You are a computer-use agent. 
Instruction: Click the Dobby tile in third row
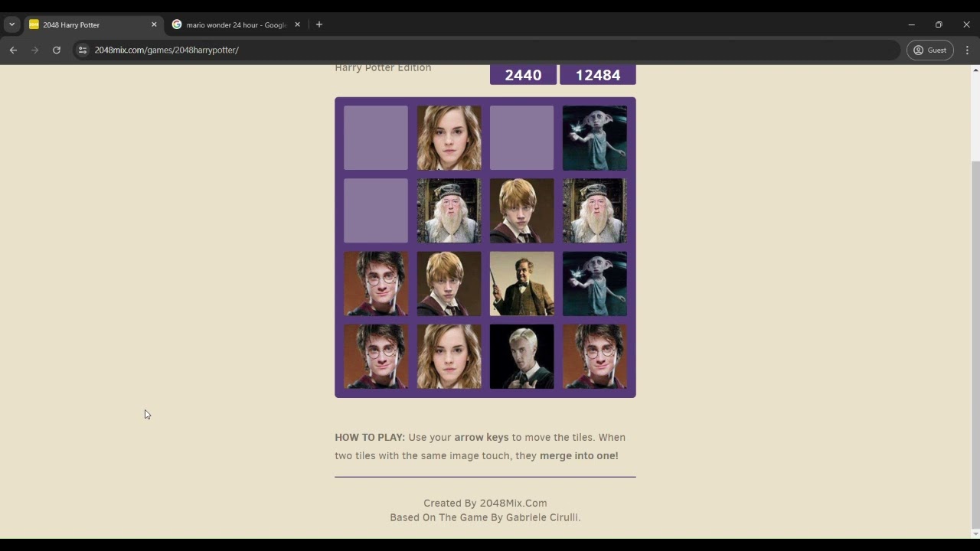595,284
